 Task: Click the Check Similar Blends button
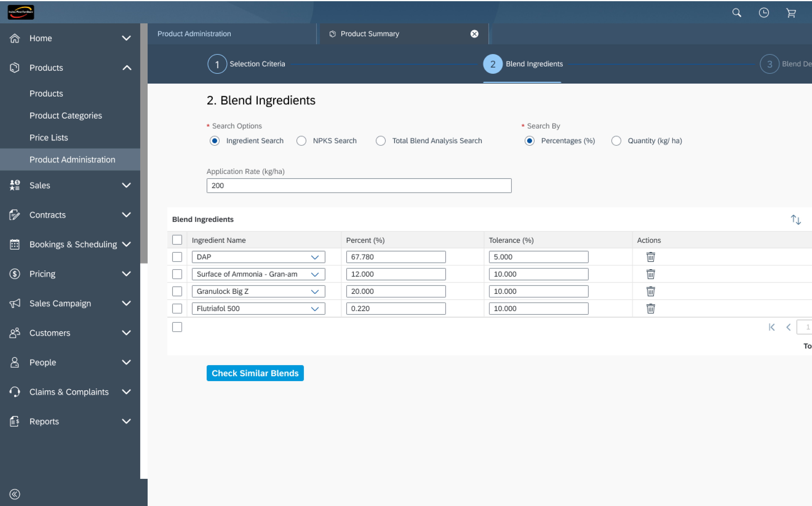point(255,373)
